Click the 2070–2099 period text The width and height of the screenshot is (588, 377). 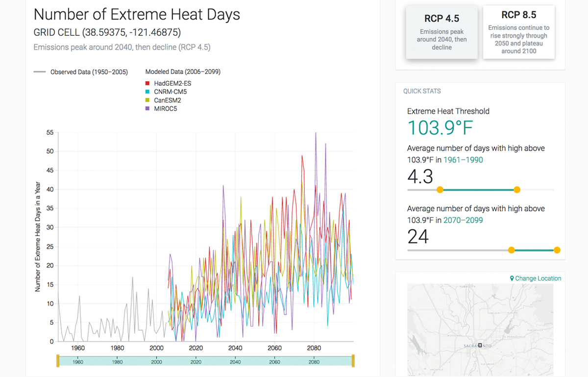pyautogui.click(x=463, y=220)
